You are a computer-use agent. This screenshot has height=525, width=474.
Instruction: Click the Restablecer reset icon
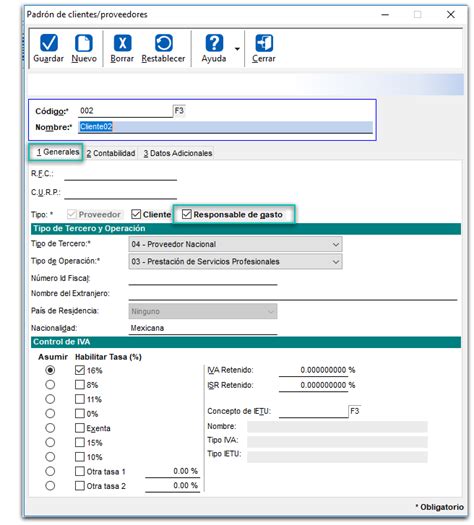[x=163, y=43]
